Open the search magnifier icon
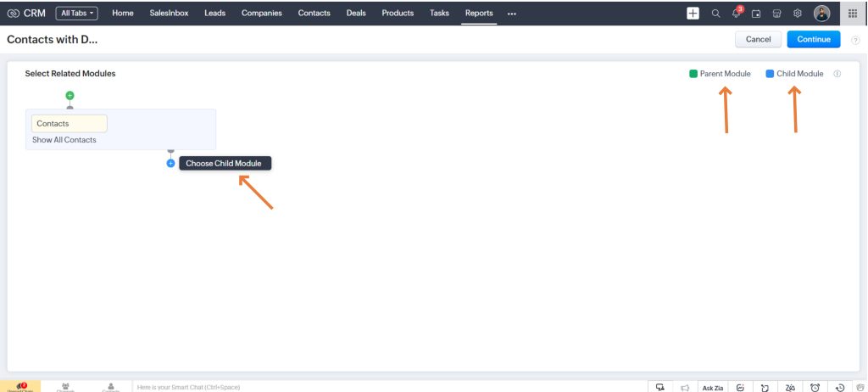 (715, 14)
